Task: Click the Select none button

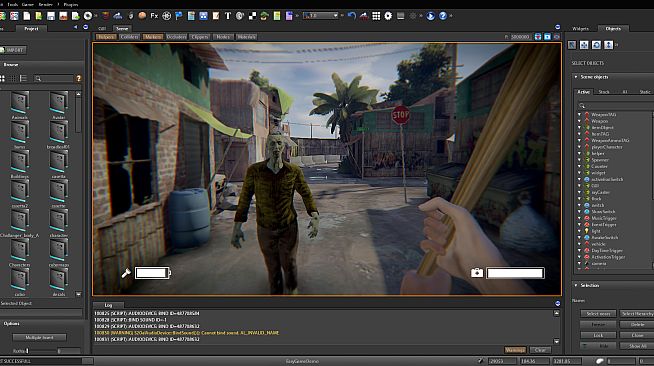Action: click(598, 313)
